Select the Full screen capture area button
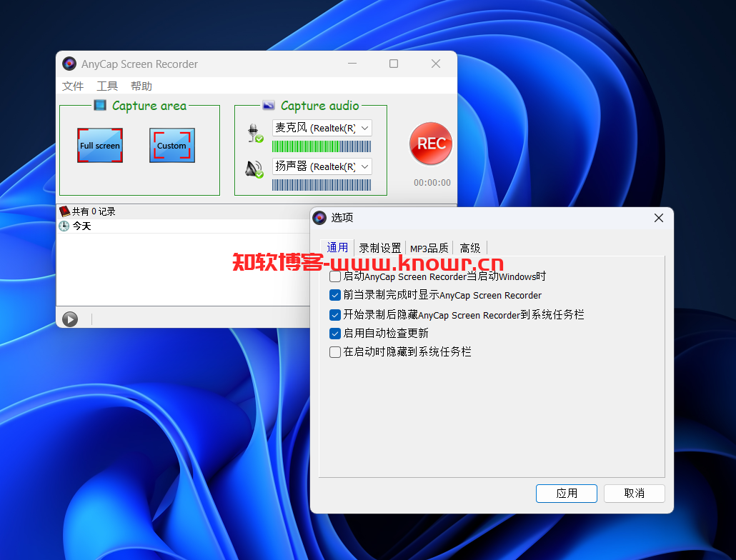The height and width of the screenshot is (560, 736). 100,146
